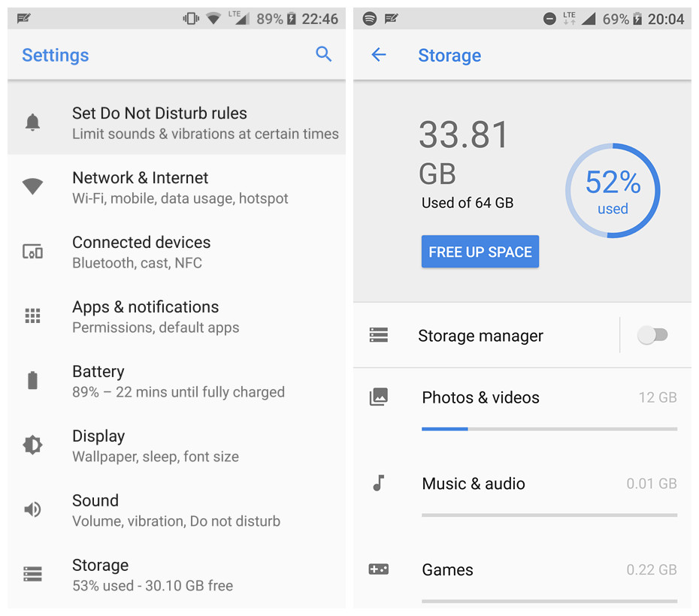Image resolution: width=699 pixels, height=616 pixels.
Task: Click the 52% used circular indicator
Action: point(613,191)
